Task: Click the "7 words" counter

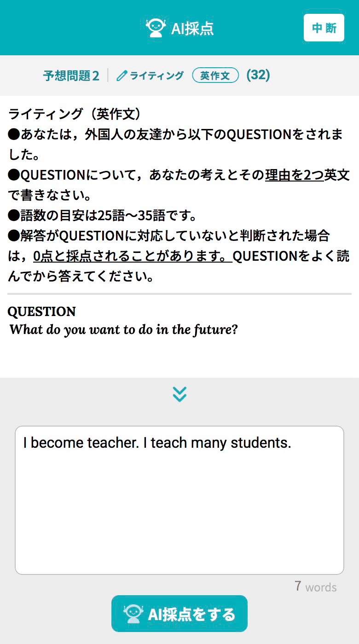Action: point(315,587)
